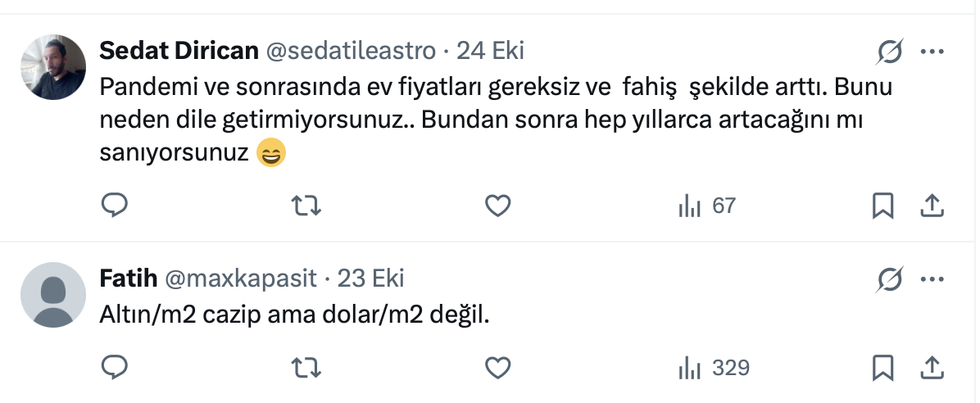View analytics showing 329 views

pos(714,368)
